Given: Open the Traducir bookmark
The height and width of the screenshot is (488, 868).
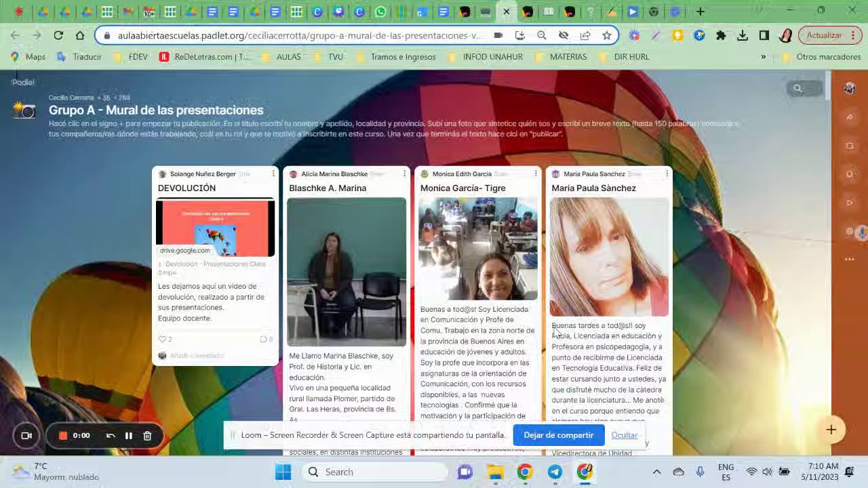Looking at the screenshot, I should pyautogui.click(x=79, y=57).
